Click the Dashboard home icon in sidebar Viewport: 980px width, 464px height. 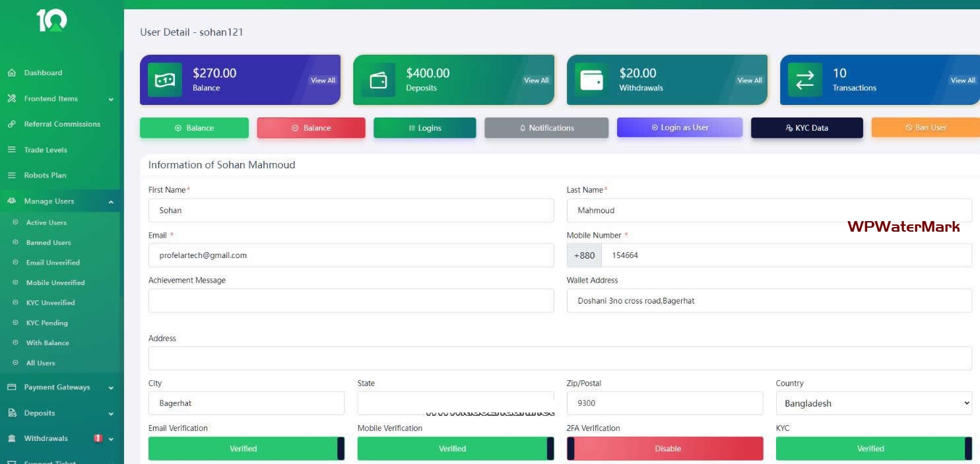(11, 73)
